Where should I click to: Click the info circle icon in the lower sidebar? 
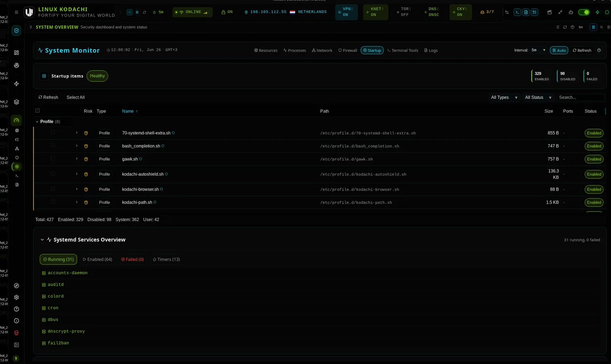(x=16, y=321)
